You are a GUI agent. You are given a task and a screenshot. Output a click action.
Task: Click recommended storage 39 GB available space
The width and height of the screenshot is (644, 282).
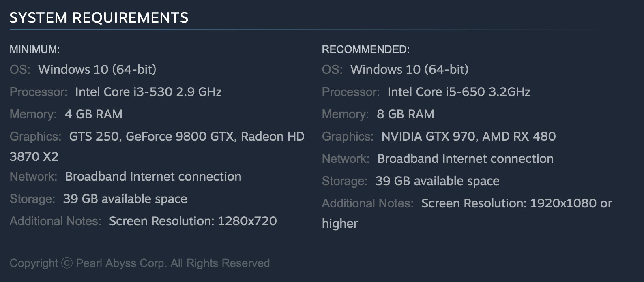[x=437, y=181]
